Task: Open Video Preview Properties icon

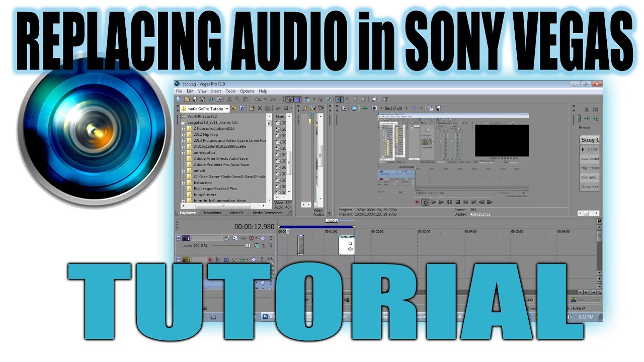Action: click(x=344, y=108)
